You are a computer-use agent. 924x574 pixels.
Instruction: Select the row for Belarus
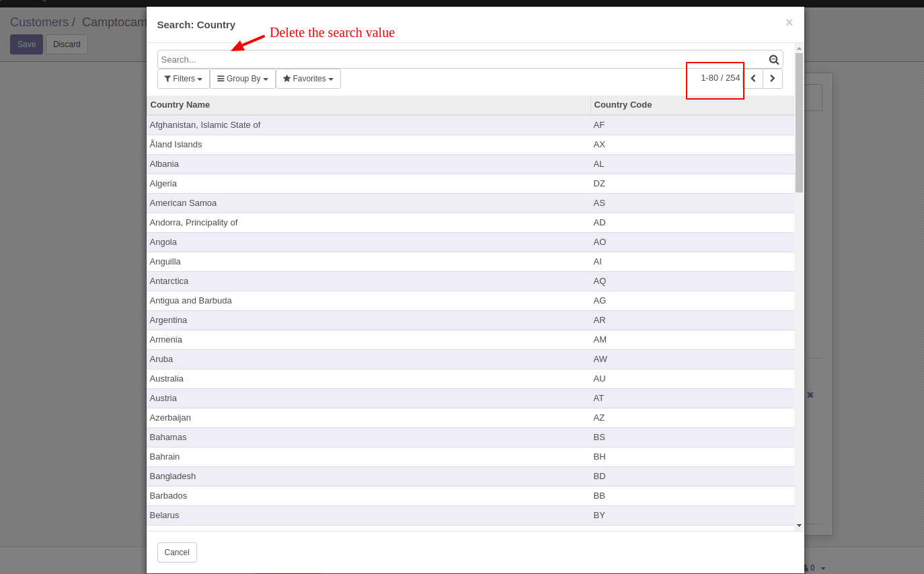click(x=336, y=515)
